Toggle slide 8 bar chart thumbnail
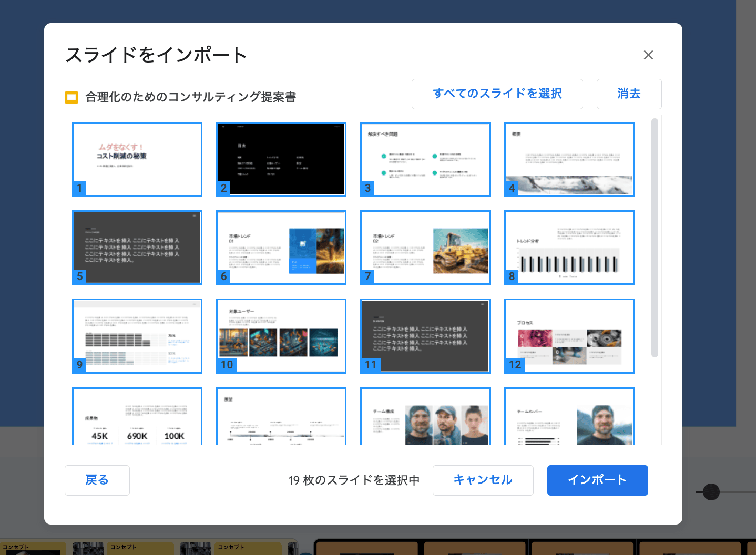 coord(569,248)
